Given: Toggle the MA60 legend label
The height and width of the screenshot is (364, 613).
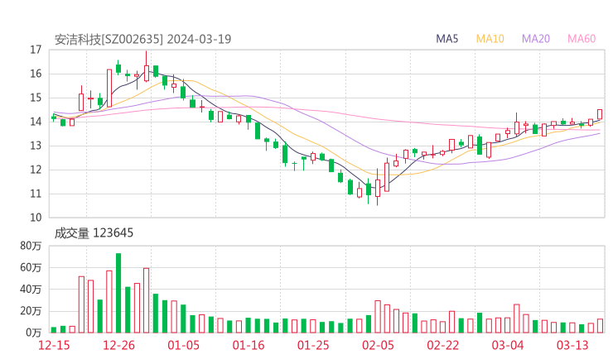Looking at the screenshot, I should [x=582, y=39].
